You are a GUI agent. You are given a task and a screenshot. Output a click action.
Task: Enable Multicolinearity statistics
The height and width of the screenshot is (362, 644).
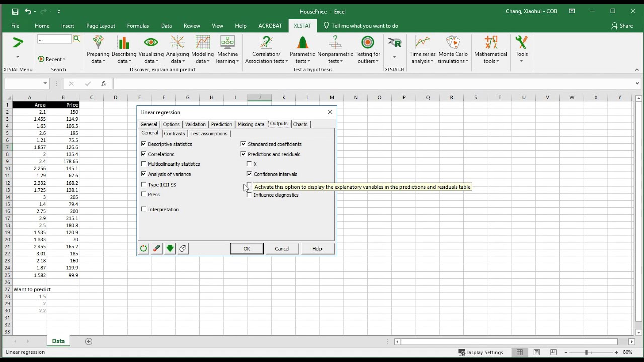coord(144,164)
